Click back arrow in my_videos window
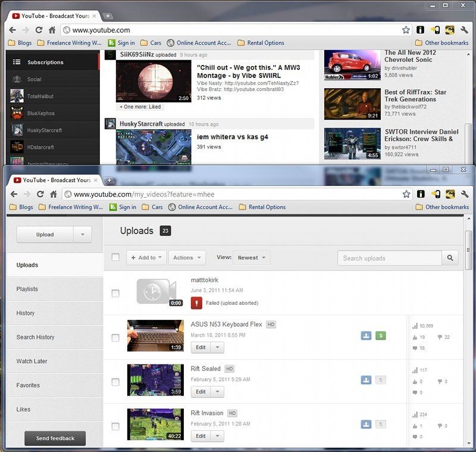 pos(14,194)
